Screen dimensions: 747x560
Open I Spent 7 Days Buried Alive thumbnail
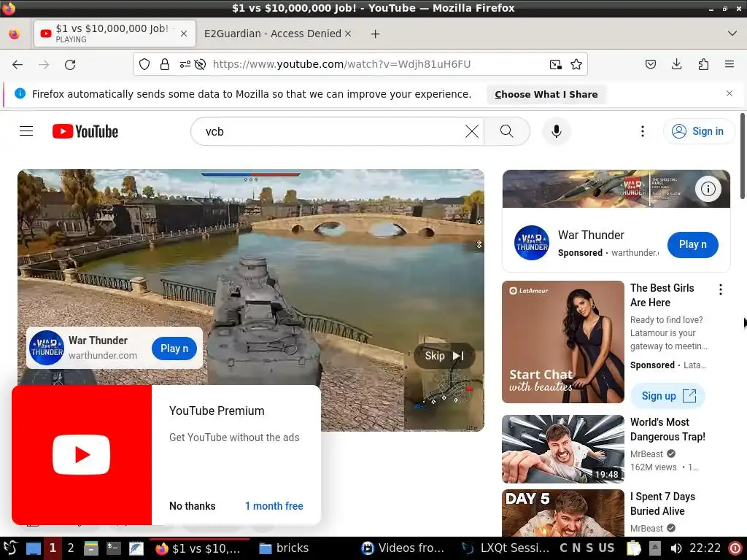click(x=563, y=513)
